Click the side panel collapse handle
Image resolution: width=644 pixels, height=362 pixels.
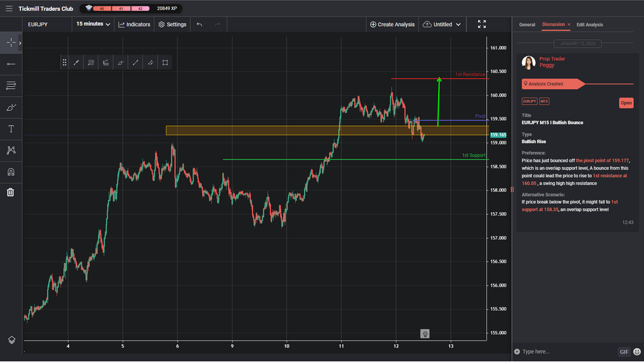(x=512, y=190)
